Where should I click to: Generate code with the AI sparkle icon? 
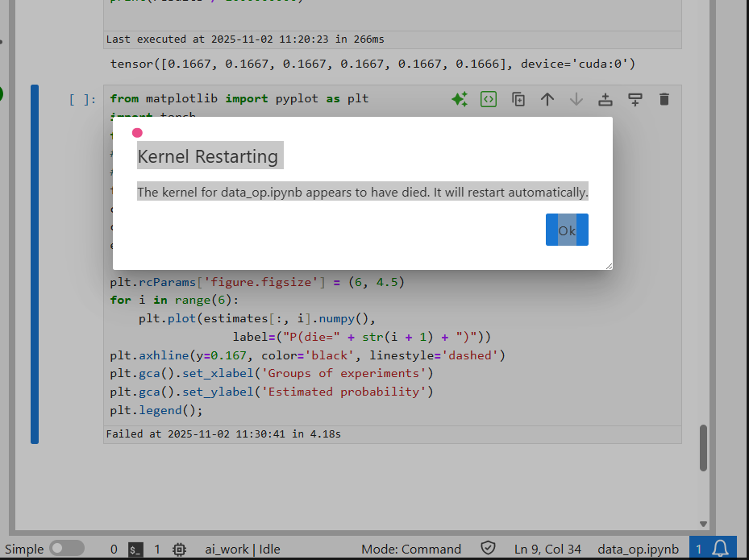click(459, 98)
